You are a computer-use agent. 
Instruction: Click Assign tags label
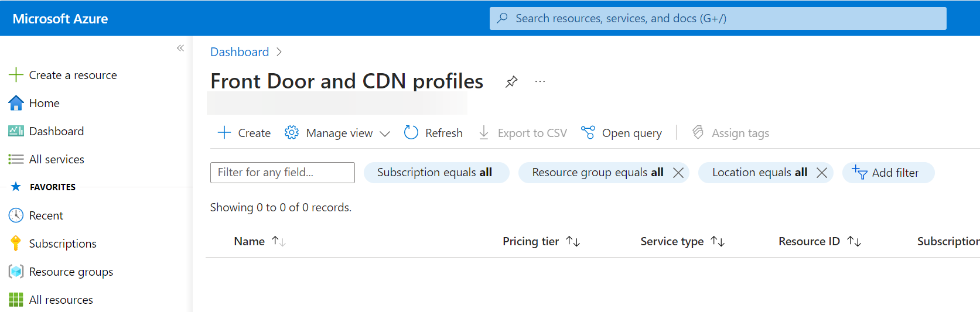740,133
